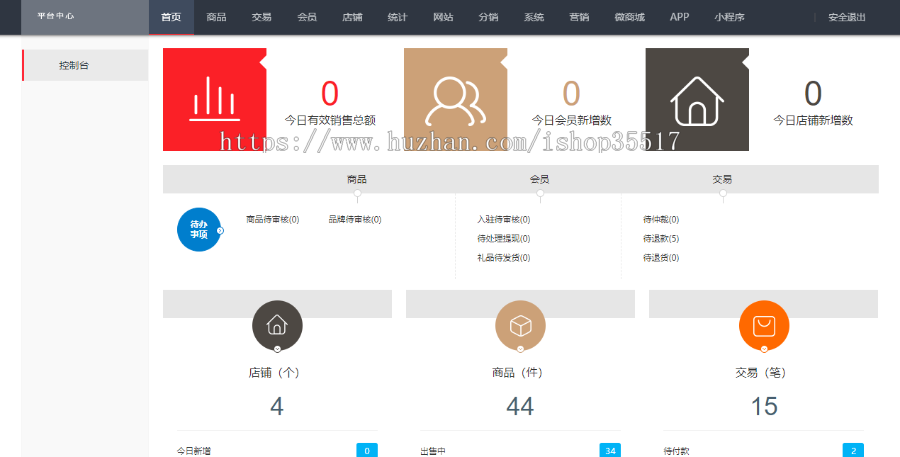
Task: Open the APP menu in top navigation
Action: (x=680, y=17)
